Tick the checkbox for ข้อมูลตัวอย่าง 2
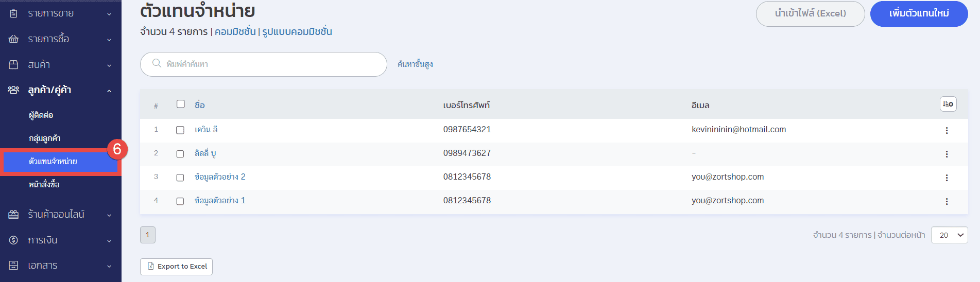The width and height of the screenshot is (980, 282). click(x=180, y=178)
